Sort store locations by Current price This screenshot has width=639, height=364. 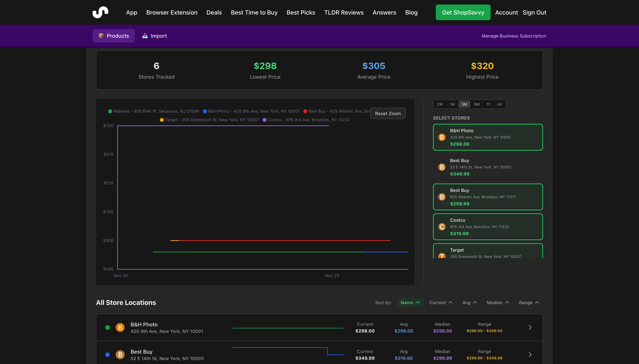pos(441,302)
